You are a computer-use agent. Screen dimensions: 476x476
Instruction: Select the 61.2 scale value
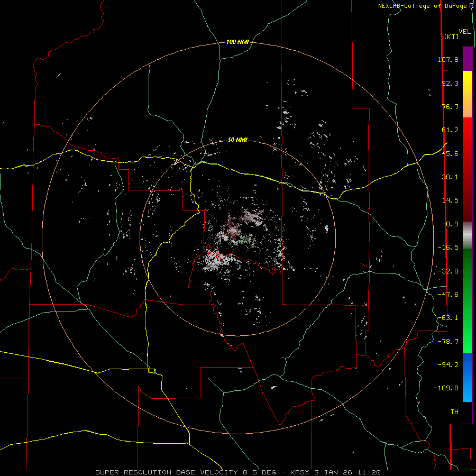coord(450,130)
